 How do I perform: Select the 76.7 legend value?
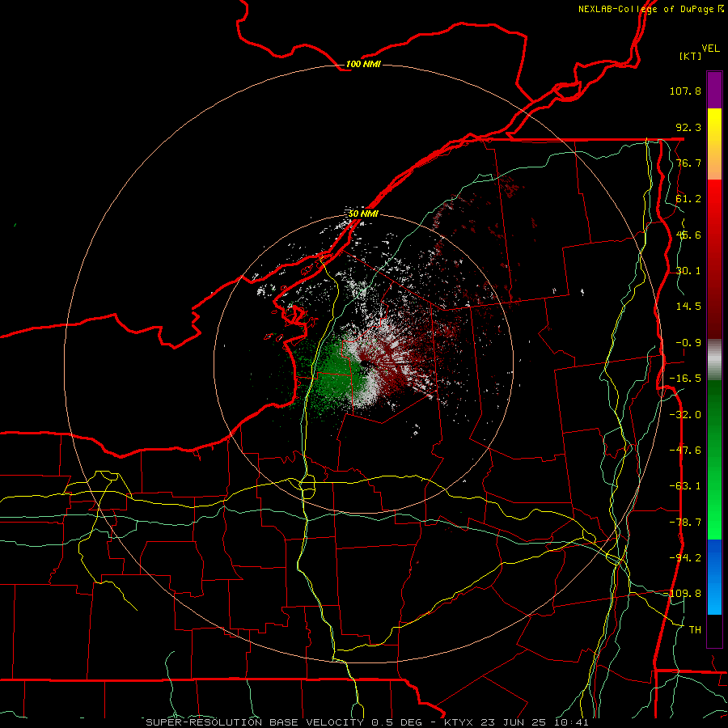coord(688,163)
